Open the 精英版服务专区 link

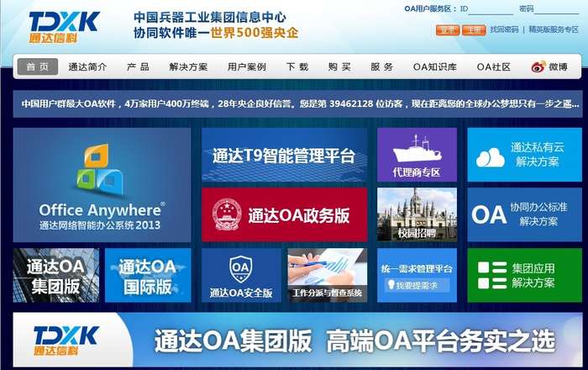554,29
